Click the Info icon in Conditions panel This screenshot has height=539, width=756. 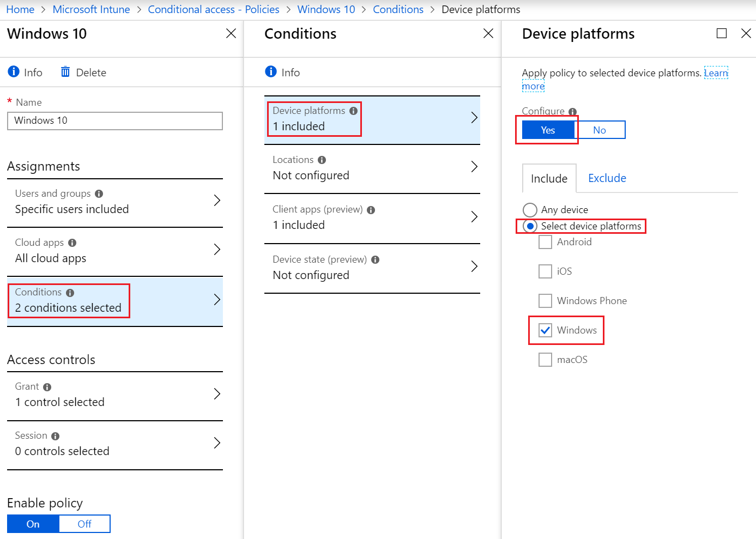click(271, 72)
